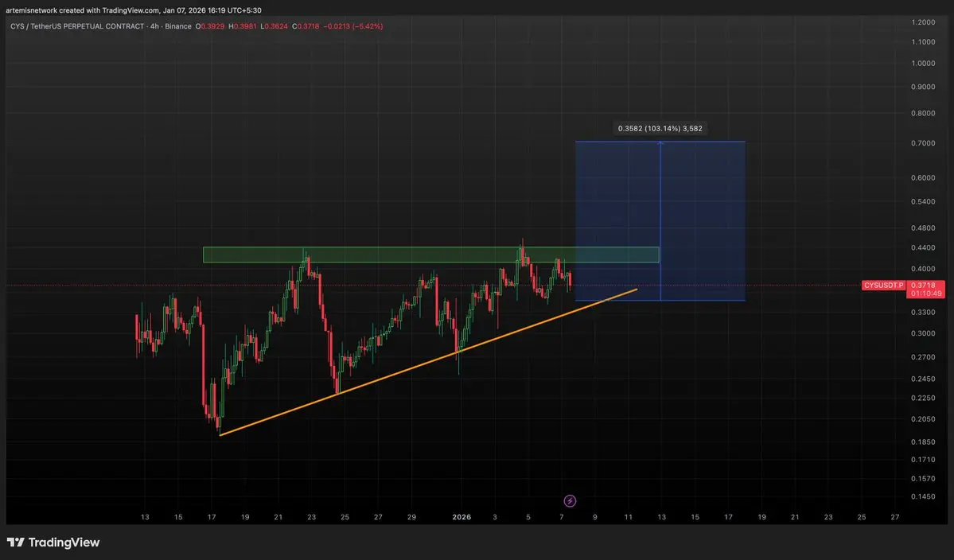Click the 0.7000 price axis label
The height and width of the screenshot is (560, 954).
click(x=923, y=143)
